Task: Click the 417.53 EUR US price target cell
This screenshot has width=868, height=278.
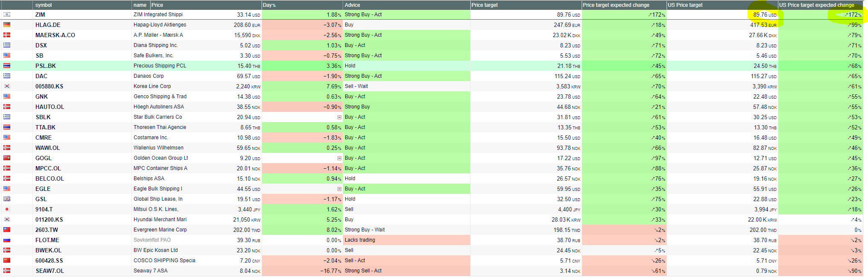Action: coord(722,25)
